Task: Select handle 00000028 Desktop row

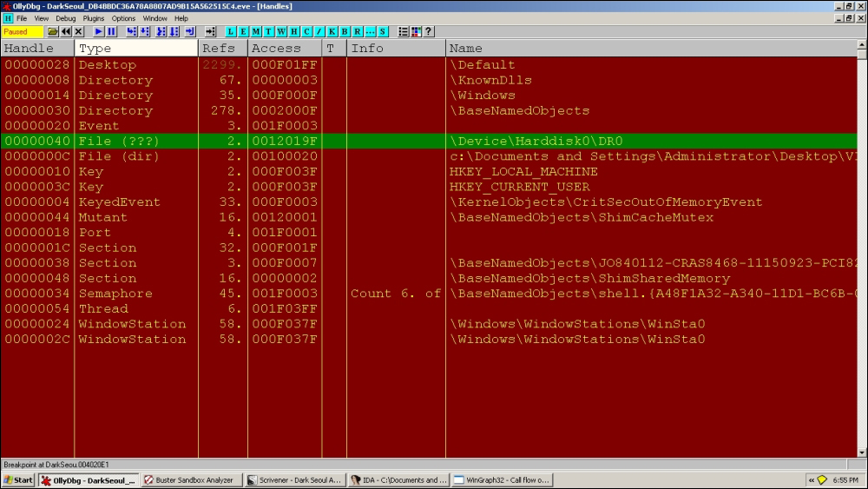Action: (x=429, y=65)
